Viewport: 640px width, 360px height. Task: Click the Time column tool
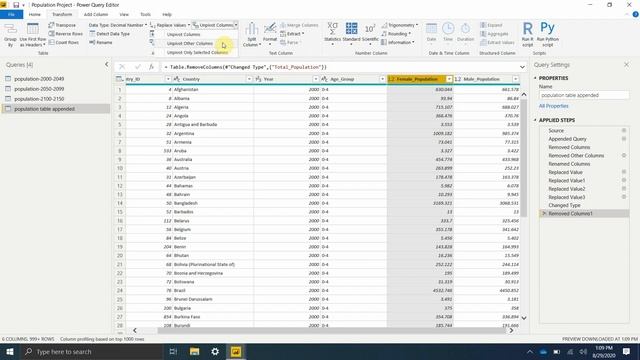(x=448, y=33)
